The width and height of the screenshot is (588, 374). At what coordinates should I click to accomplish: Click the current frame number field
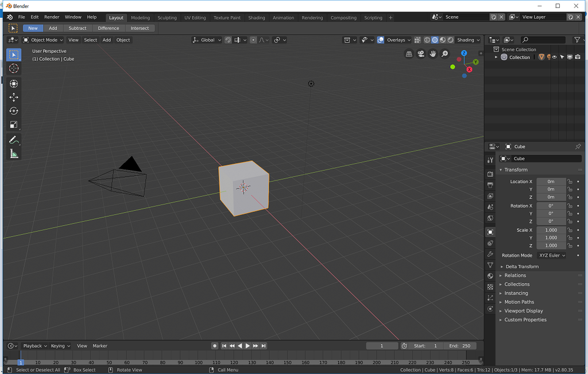tap(382, 346)
